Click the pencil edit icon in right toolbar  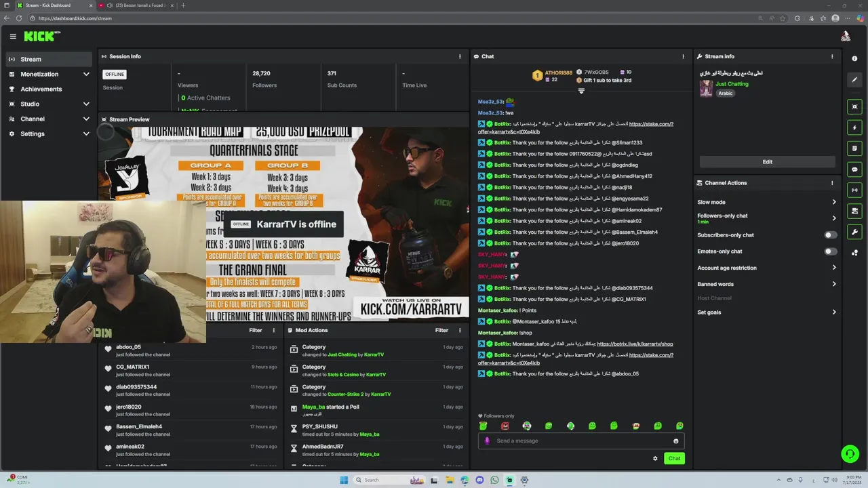(x=854, y=80)
